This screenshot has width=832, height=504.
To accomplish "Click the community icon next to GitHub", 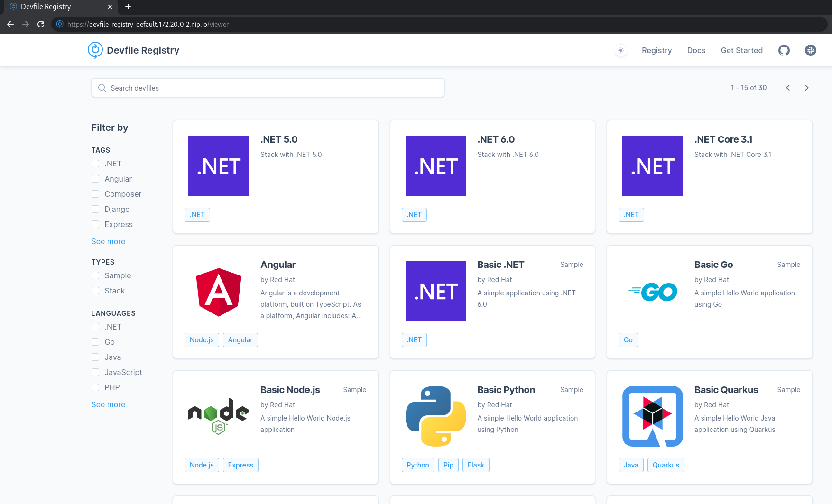I will (811, 50).
